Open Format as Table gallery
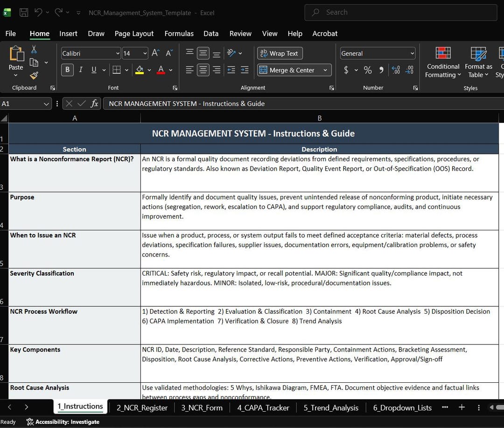This screenshot has height=428, width=504. pyautogui.click(x=478, y=62)
